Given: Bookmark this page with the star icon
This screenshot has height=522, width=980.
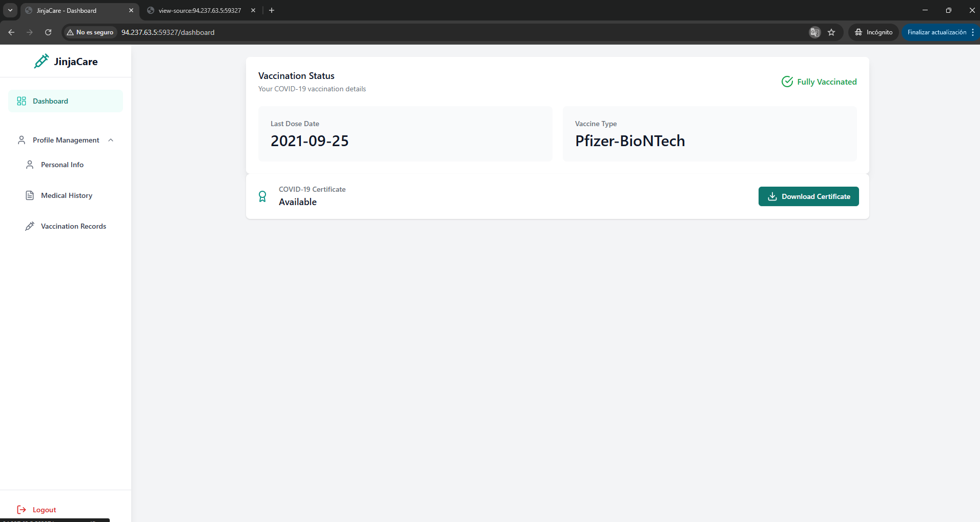Looking at the screenshot, I should [x=831, y=32].
